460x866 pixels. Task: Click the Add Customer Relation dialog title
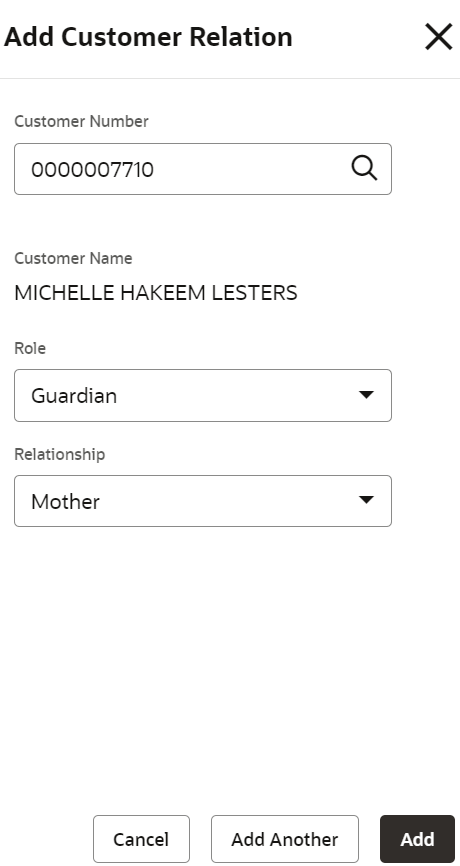coord(148,37)
